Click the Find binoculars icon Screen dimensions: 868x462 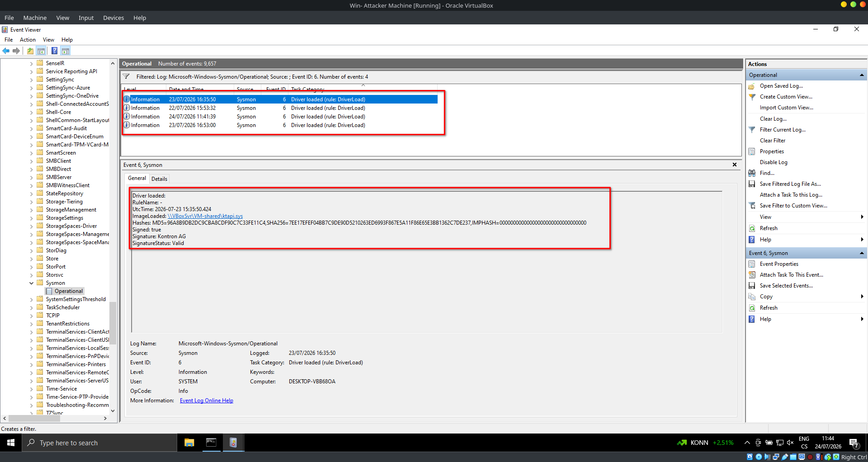pos(752,173)
